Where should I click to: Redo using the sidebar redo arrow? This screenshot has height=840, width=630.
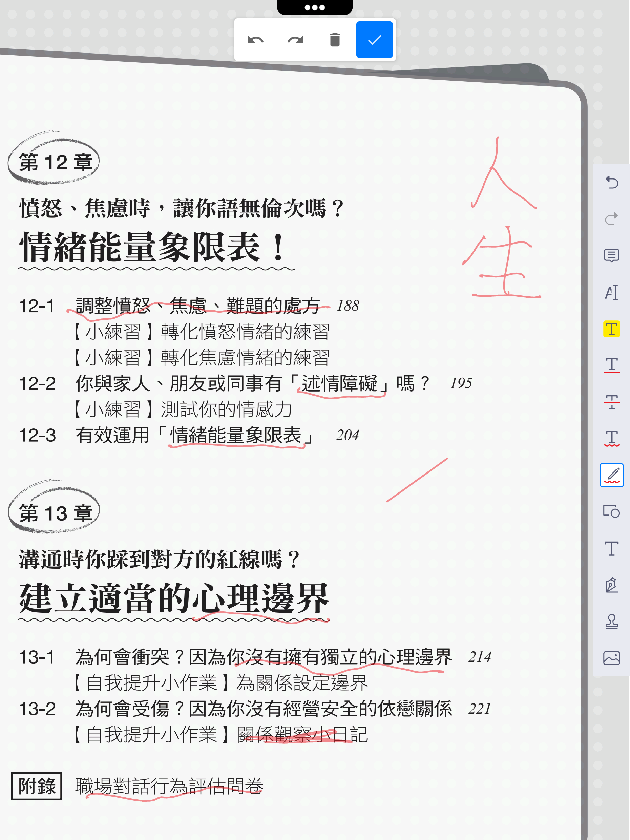point(611,218)
